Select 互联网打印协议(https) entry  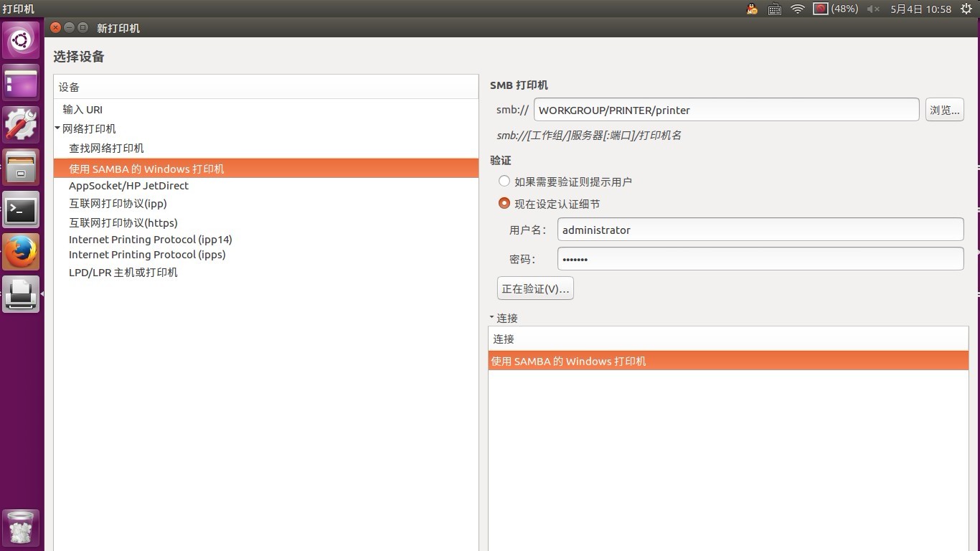tap(266, 222)
